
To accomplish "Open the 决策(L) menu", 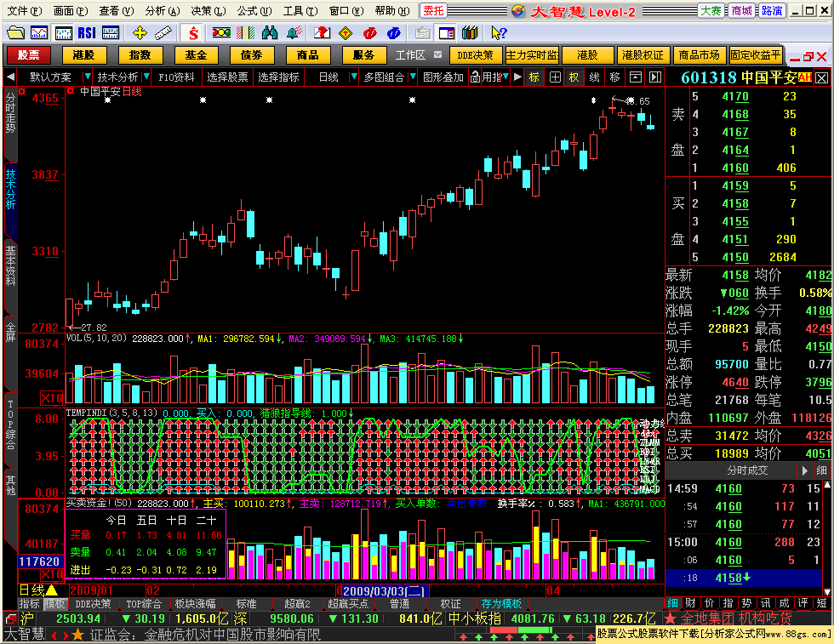I will (208, 11).
